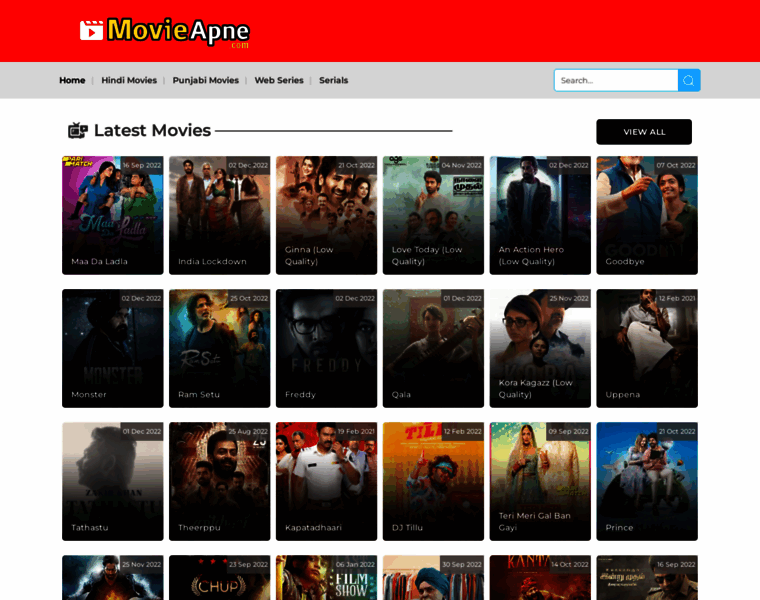This screenshot has width=760, height=600.
Task: Open the Prince movie poster
Action: point(647,481)
